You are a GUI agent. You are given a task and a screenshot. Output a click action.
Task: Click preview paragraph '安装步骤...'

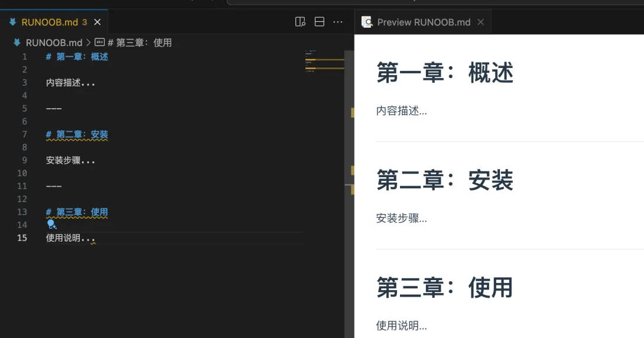(401, 218)
